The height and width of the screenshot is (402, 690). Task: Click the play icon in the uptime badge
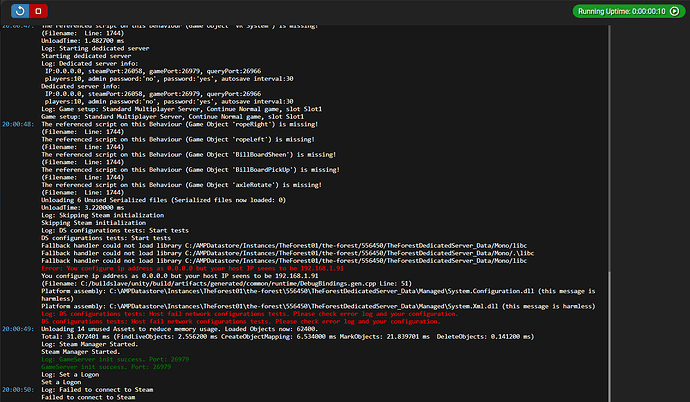(x=675, y=11)
